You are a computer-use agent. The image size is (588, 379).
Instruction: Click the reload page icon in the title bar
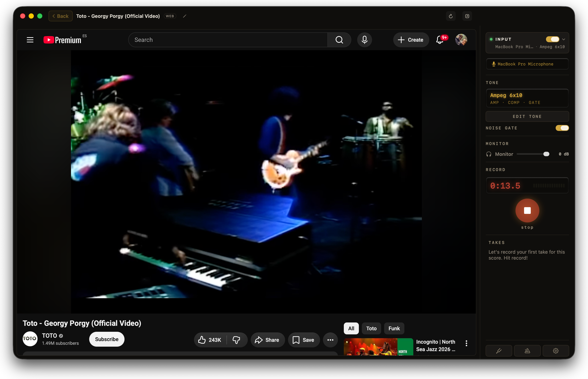pyautogui.click(x=450, y=16)
